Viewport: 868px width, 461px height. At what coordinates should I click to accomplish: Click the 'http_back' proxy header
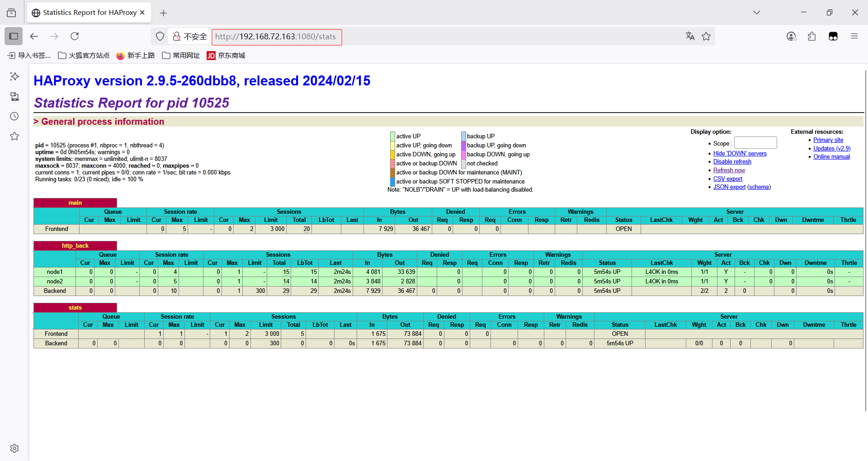point(75,246)
